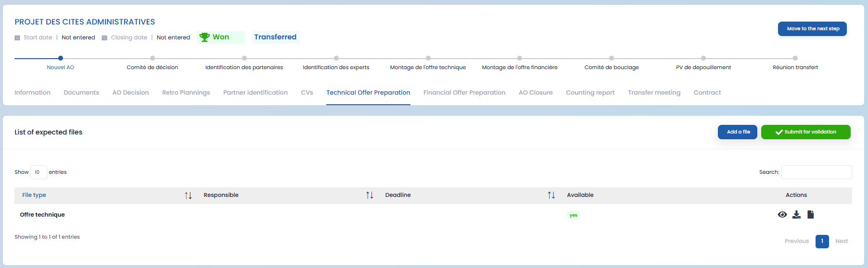Screen dimensions: 868x268
Task: Focus the Search input field
Action: (x=817, y=172)
